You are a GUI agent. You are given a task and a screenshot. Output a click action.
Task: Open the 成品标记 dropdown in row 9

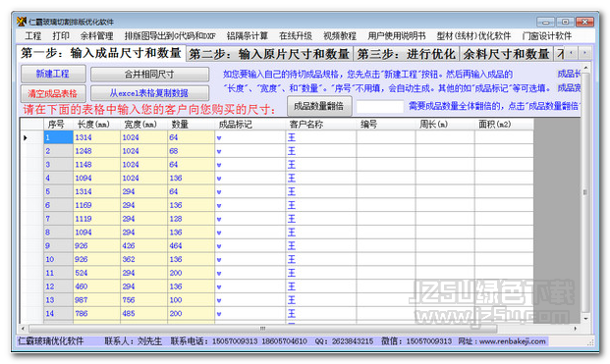pyautogui.click(x=219, y=246)
